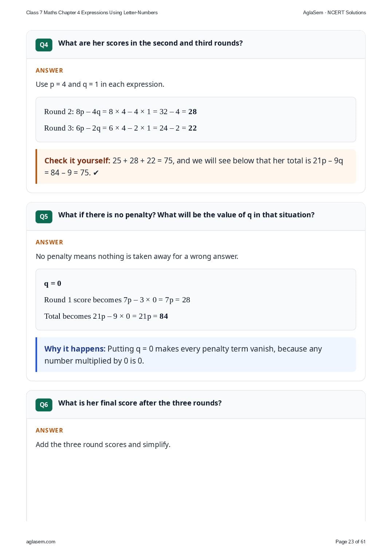This screenshot has height=555, width=392.
Task: Select the Q4 heading about second and third rounds
Action: pos(150,43)
